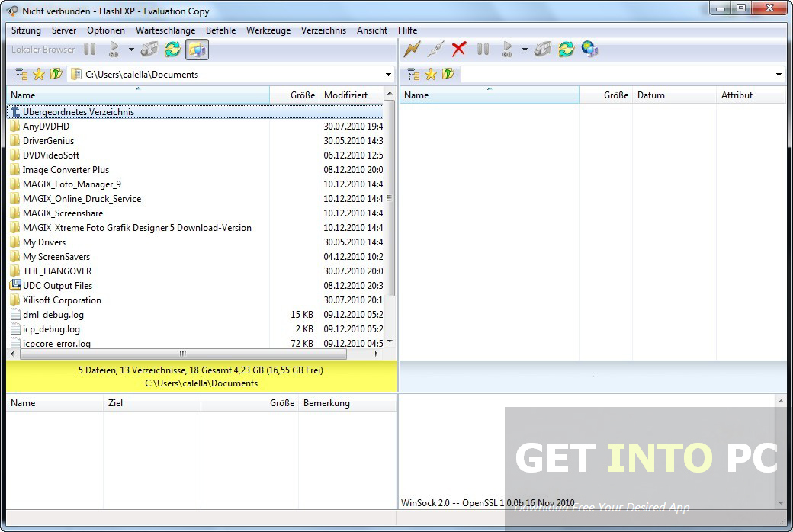Viewport: 793px width, 532px height.
Task: Sort remote list by Attribut column
Action: (751, 95)
